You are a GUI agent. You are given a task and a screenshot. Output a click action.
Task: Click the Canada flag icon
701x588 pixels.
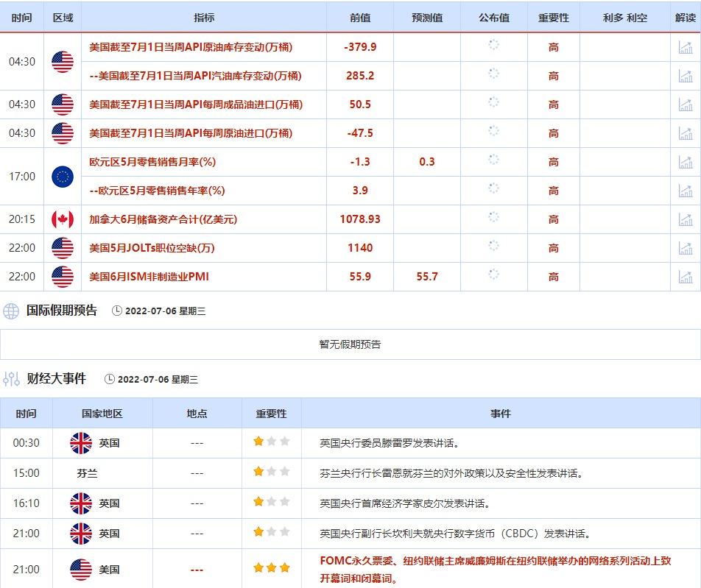coord(63,219)
